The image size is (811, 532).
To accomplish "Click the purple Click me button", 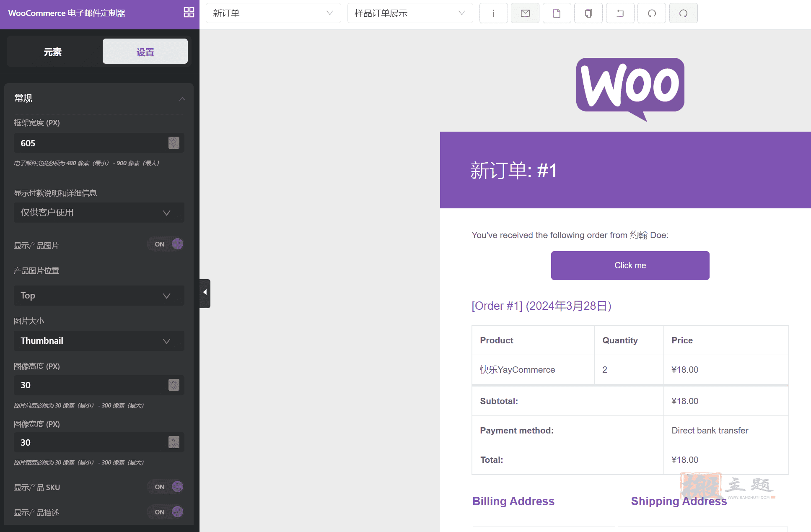I will click(630, 265).
